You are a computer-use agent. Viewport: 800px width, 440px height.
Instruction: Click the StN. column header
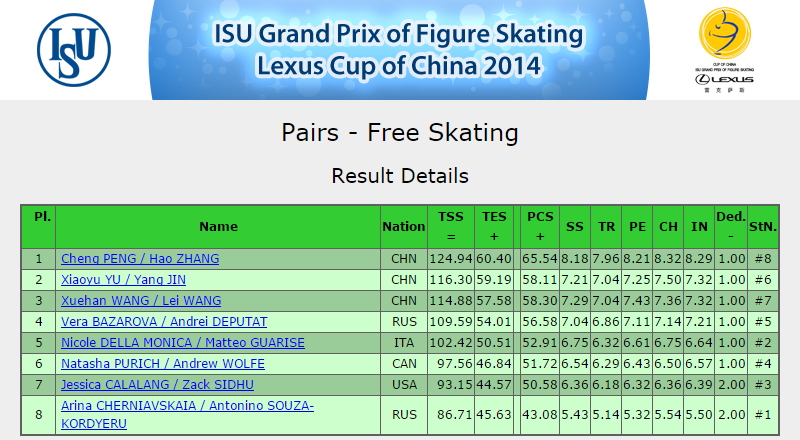pos(763,227)
